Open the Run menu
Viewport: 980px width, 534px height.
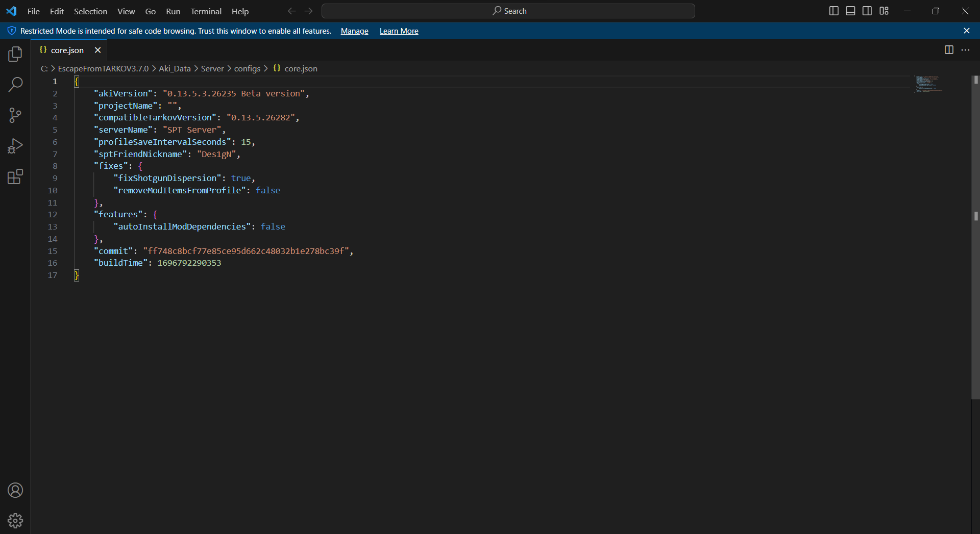tap(173, 11)
